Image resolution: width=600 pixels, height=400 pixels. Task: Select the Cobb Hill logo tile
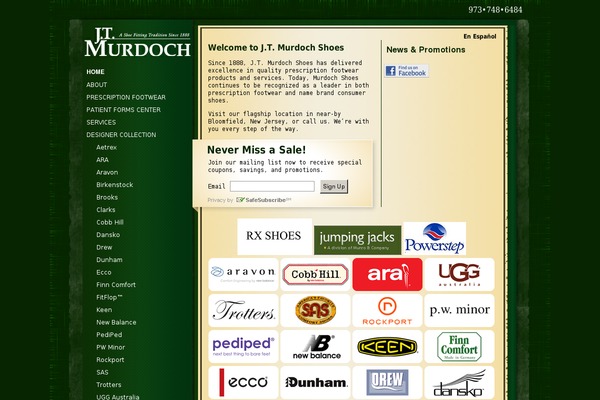[315, 274]
